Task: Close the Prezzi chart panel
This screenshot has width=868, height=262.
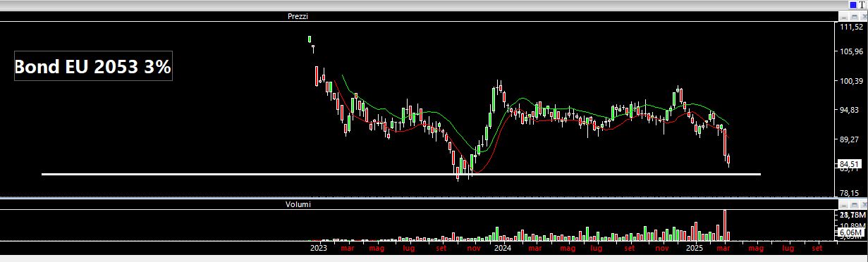Action: pyautogui.click(x=864, y=16)
